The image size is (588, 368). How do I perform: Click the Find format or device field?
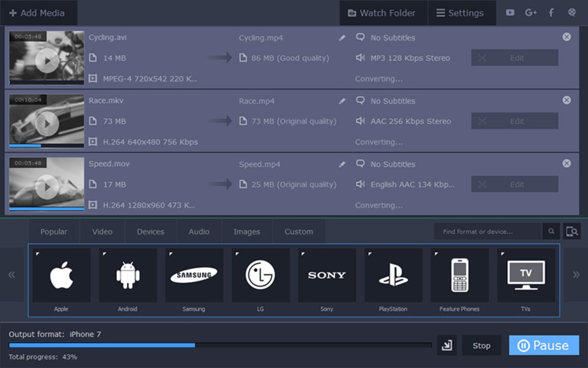487,232
